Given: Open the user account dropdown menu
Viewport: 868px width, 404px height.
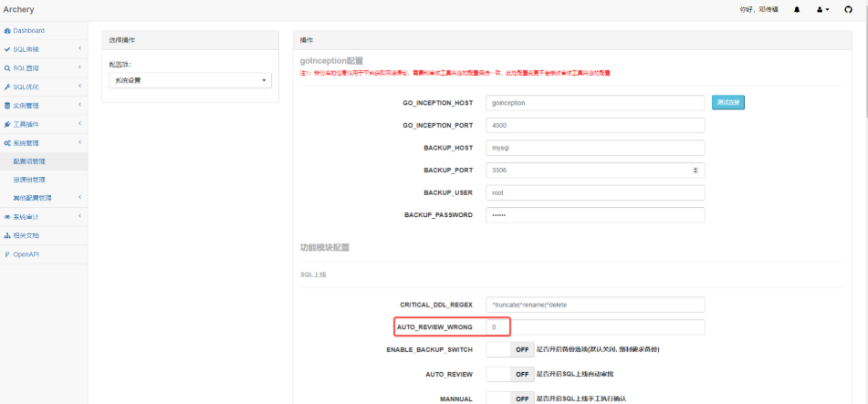Looking at the screenshot, I should (823, 9).
